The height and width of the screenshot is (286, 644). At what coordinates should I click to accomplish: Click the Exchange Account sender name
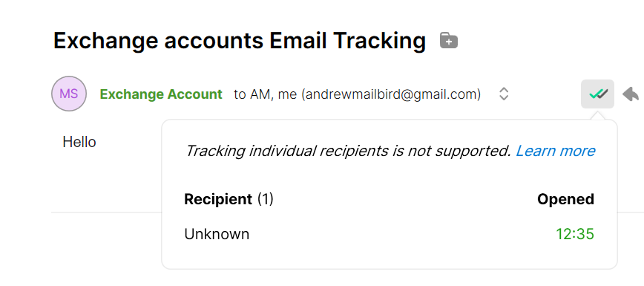[161, 94]
